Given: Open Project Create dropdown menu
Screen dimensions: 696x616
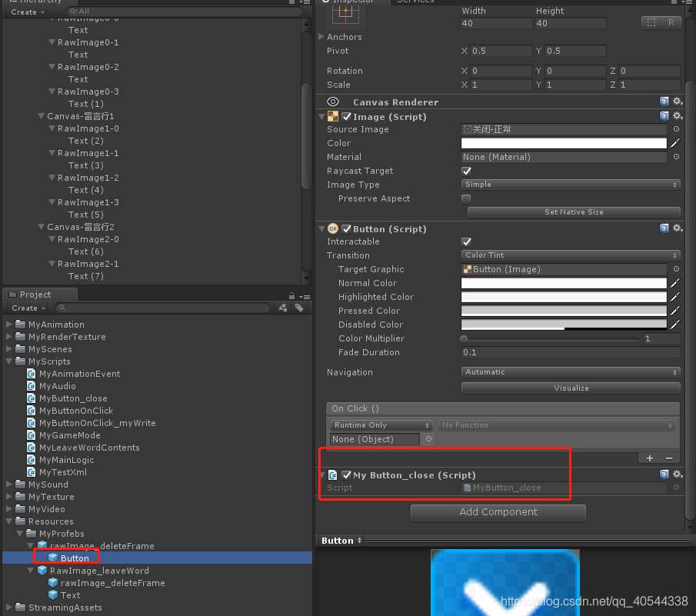Looking at the screenshot, I should 28,308.
